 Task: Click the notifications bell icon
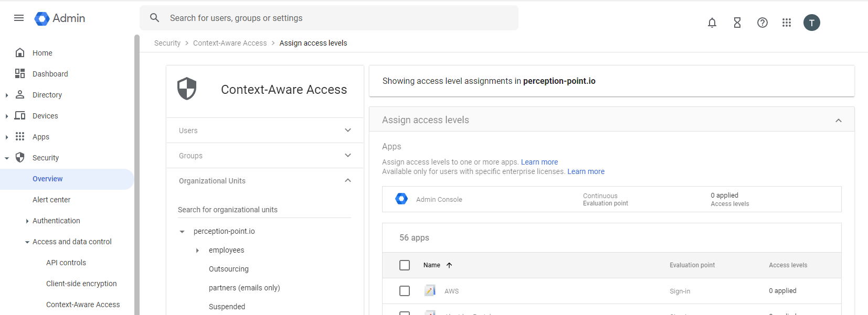pos(712,23)
